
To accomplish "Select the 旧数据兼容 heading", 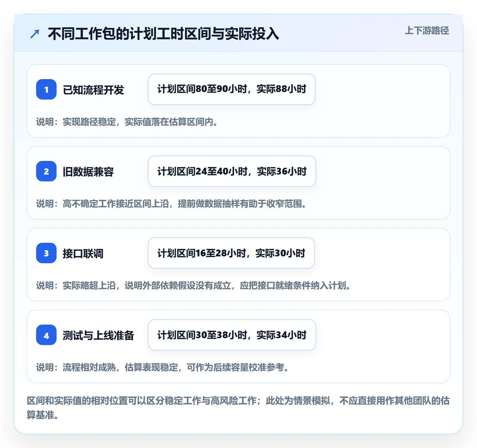I will point(88,172).
